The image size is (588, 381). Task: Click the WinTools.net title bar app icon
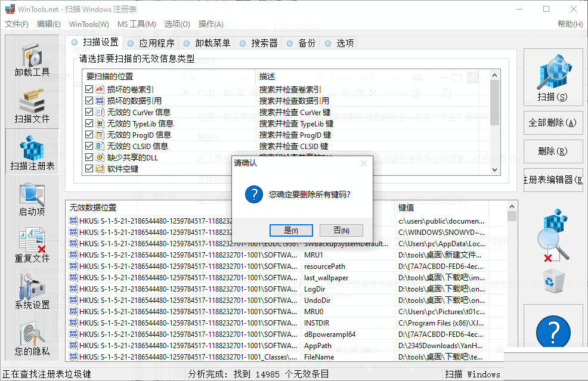(x=10, y=9)
